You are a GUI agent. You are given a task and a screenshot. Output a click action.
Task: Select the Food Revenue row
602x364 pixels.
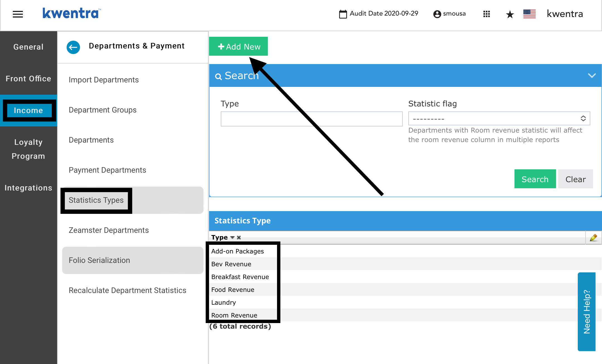pos(405,290)
